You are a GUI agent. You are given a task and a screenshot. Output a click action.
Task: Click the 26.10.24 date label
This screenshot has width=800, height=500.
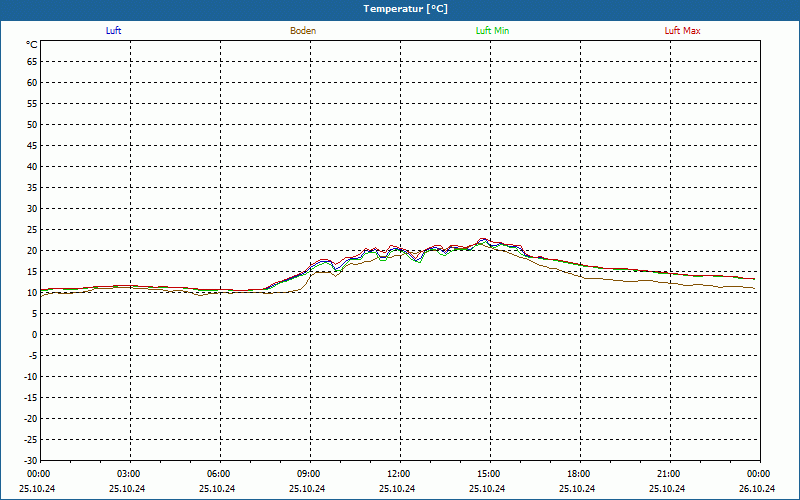tap(757, 489)
